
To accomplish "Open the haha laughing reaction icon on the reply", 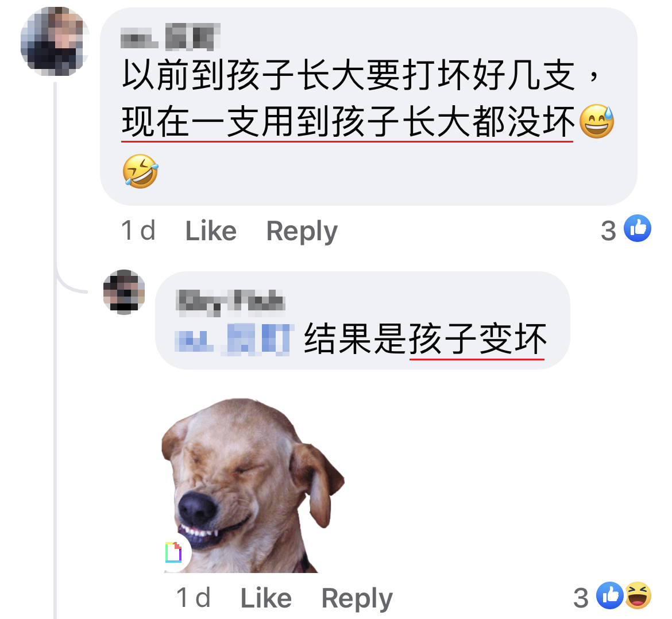I will 638,595.
